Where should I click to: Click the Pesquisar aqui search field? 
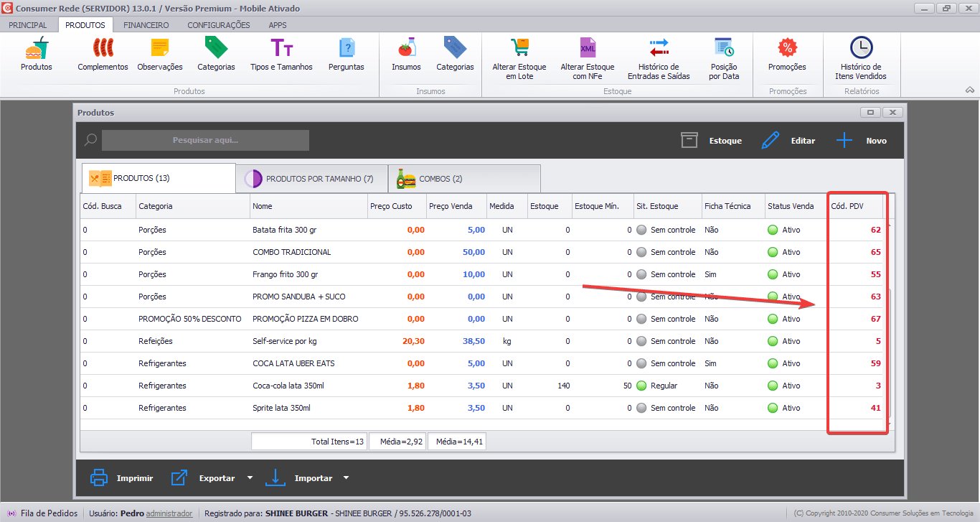click(205, 141)
